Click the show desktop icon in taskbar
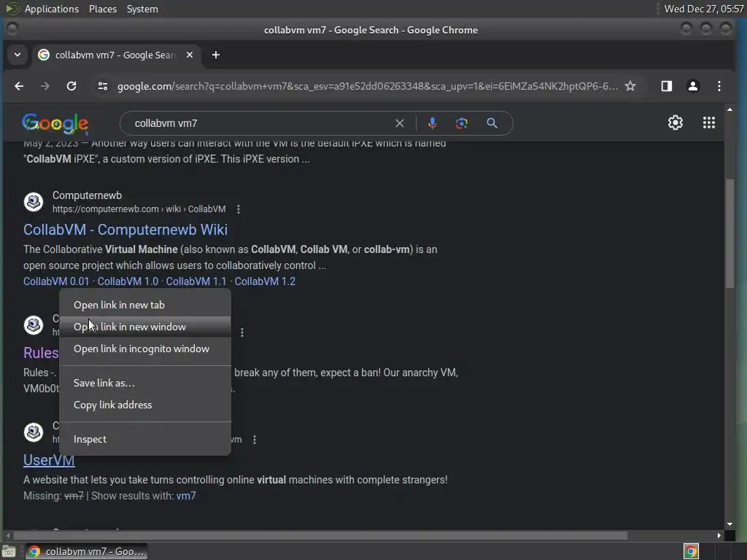 [9, 552]
